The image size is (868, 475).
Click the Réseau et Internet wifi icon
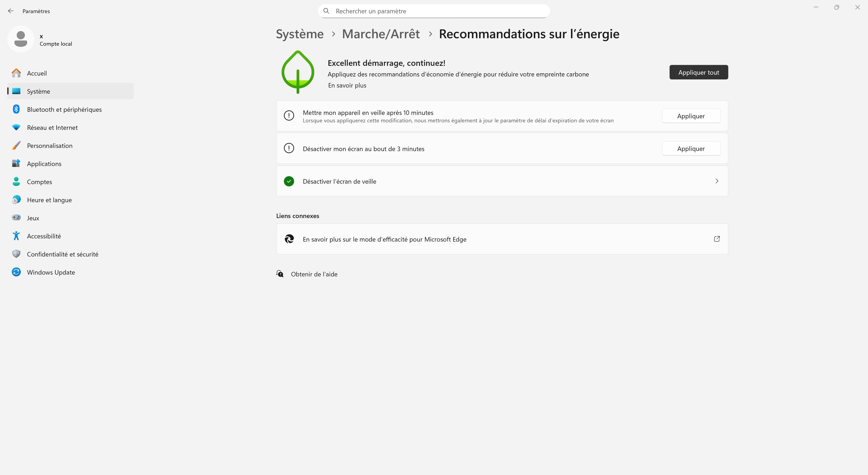click(x=16, y=127)
